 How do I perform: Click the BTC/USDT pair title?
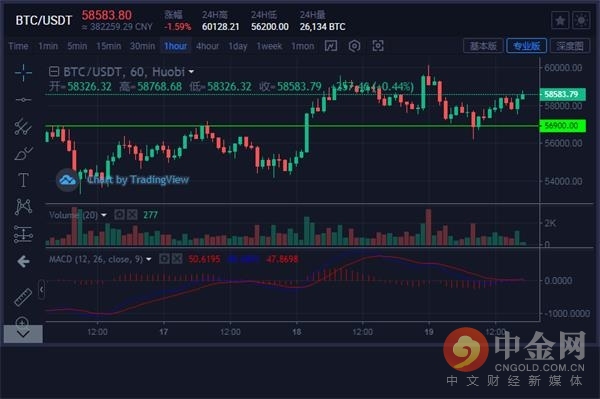tap(44, 20)
